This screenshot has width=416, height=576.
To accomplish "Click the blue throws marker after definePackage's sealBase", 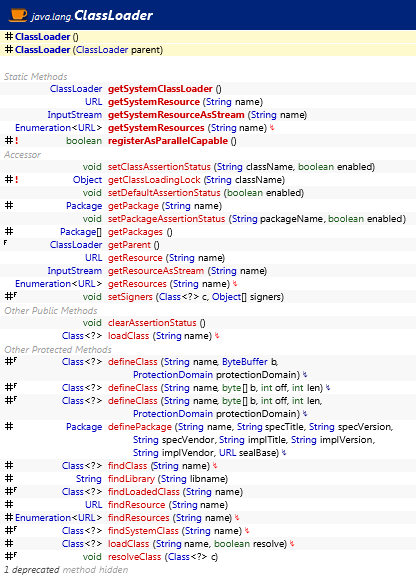I will [x=284, y=453].
